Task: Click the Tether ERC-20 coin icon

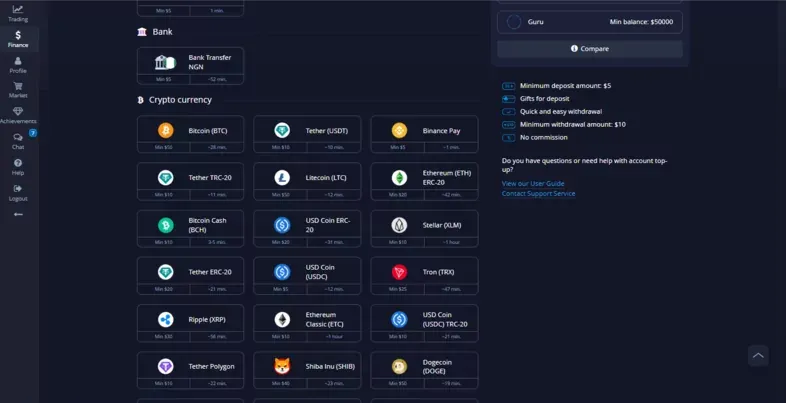Action: point(165,272)
